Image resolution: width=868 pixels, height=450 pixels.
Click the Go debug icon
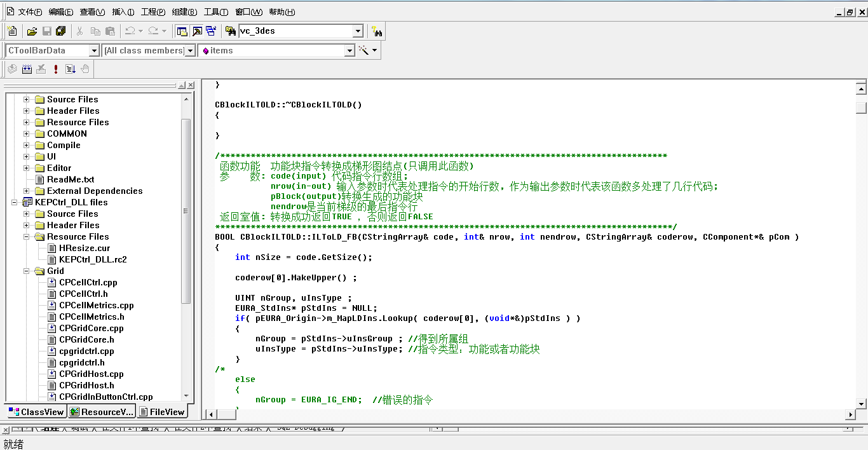(x=71, y=69)
